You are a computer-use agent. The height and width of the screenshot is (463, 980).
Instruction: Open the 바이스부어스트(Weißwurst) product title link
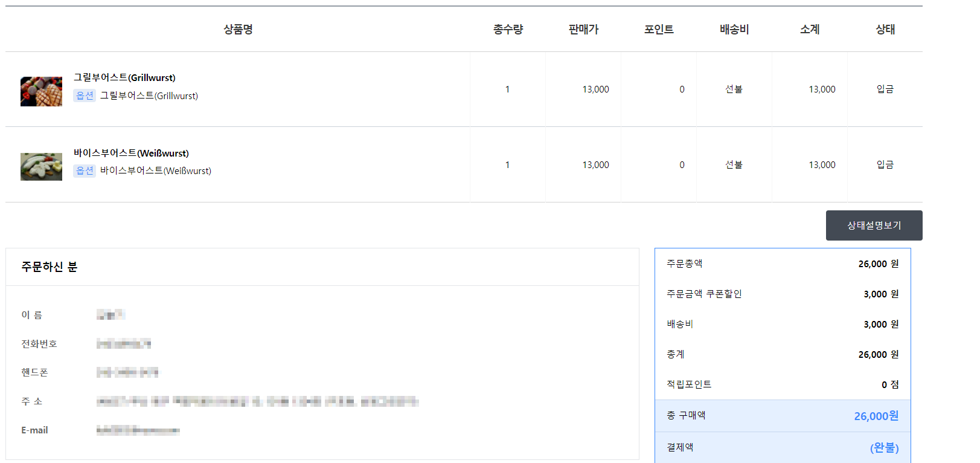(131, 153)
